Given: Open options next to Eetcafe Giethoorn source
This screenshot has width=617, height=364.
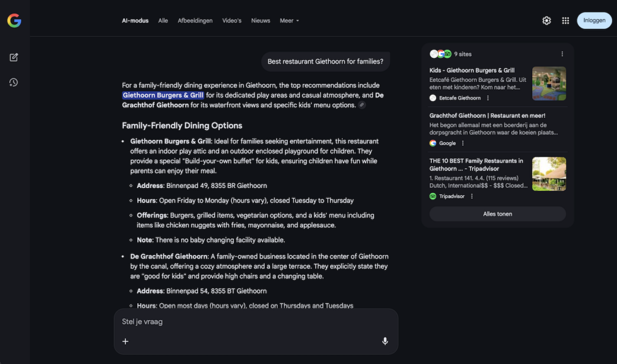Looking at the screenshot, I should pyautogui.click(x=488, y=98).
